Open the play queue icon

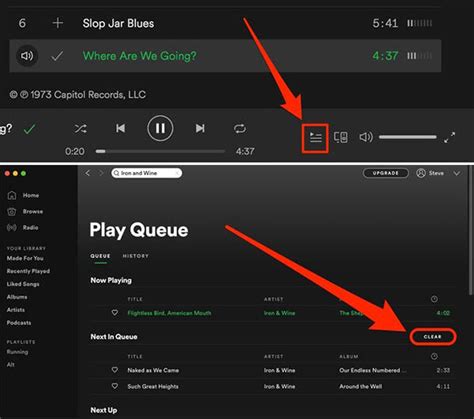click(315, 137)
